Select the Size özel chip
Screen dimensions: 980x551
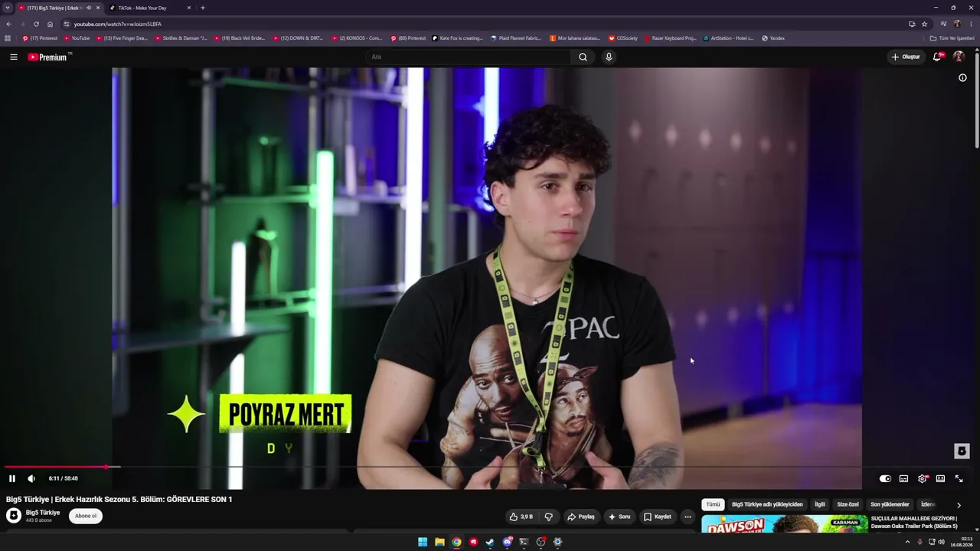coord(848,504)
